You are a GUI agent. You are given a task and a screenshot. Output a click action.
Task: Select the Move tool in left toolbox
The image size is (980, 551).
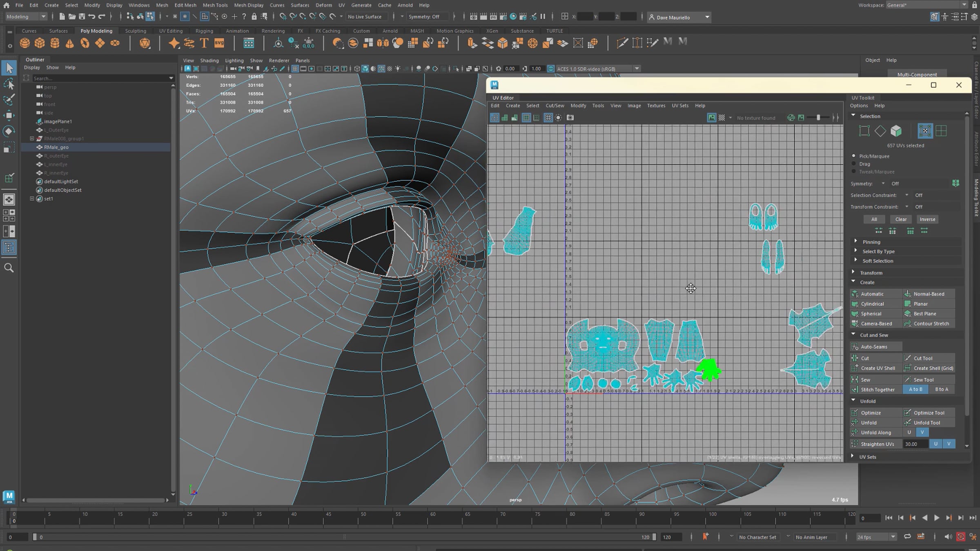tap(9, 115)
